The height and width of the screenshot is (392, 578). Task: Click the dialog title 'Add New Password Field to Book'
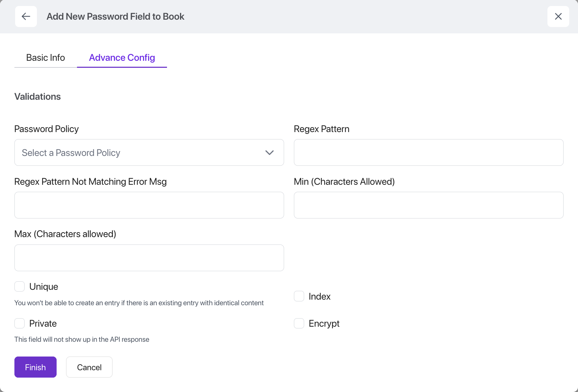(115, 17)
